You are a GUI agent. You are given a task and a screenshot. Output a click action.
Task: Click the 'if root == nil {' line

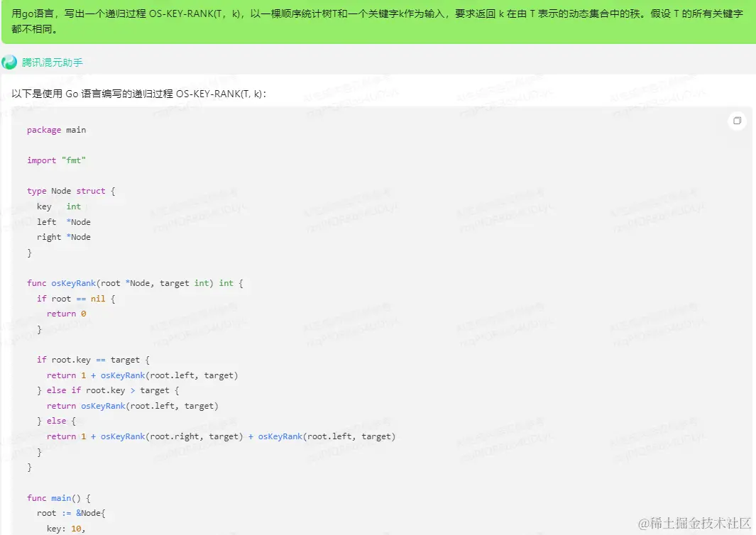pyautogui.click(x=76, y=299)
